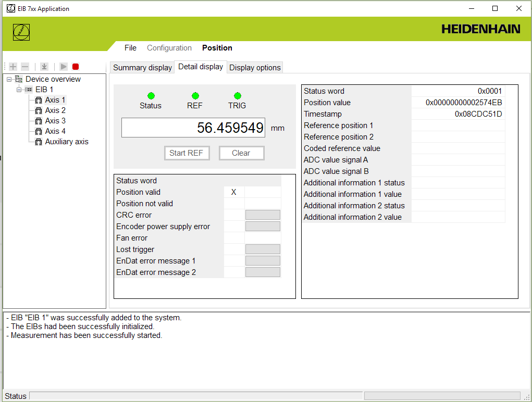This screenshot has height=402, width=532.
Task: Click the green REF indicator LED
Action: pos(195,96)
